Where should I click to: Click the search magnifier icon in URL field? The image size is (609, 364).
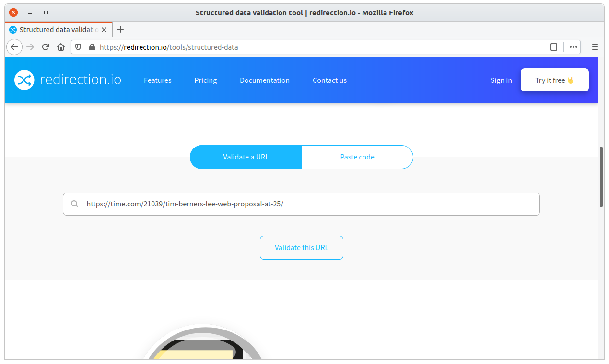[74, 204]
